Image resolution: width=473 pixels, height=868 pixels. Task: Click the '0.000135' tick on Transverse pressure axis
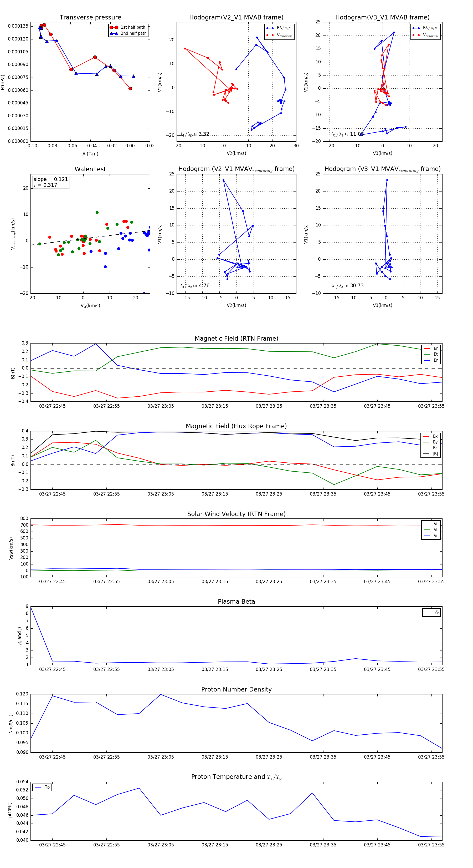pos(18,26)
